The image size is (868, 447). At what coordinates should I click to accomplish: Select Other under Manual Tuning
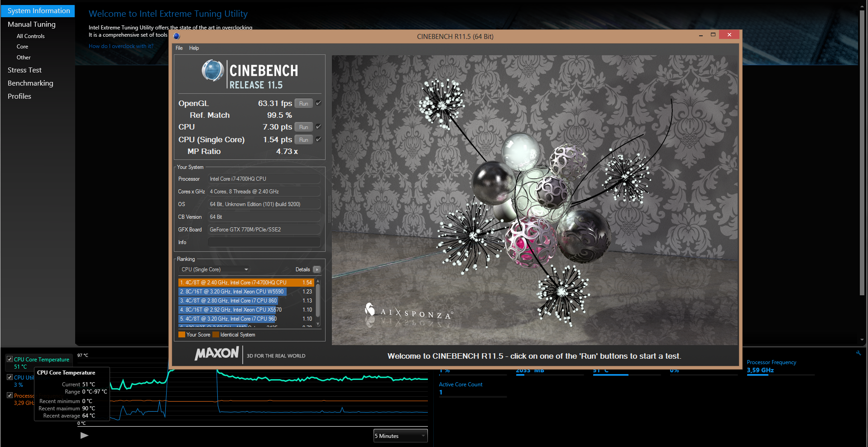coord(24,58)
